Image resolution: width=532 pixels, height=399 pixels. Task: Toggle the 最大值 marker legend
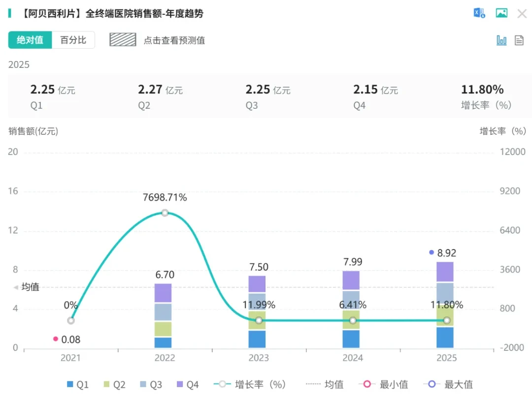tap(448, 384)
